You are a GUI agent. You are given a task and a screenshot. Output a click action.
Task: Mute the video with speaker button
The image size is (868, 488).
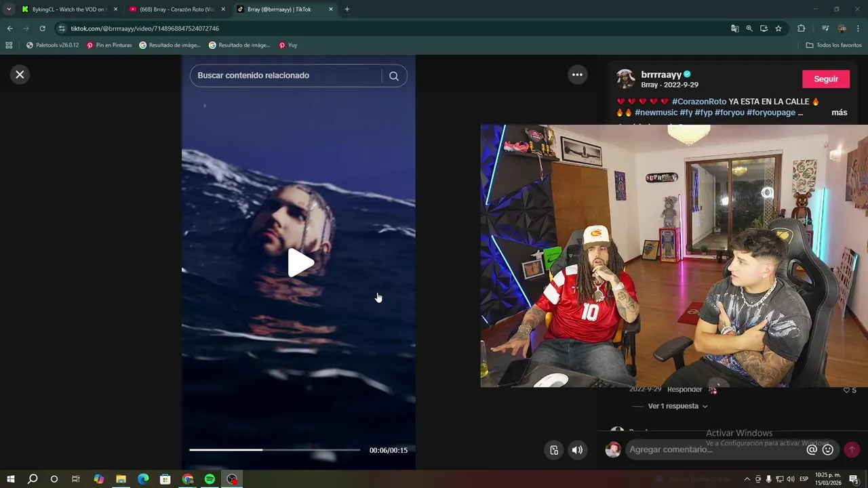577,450
